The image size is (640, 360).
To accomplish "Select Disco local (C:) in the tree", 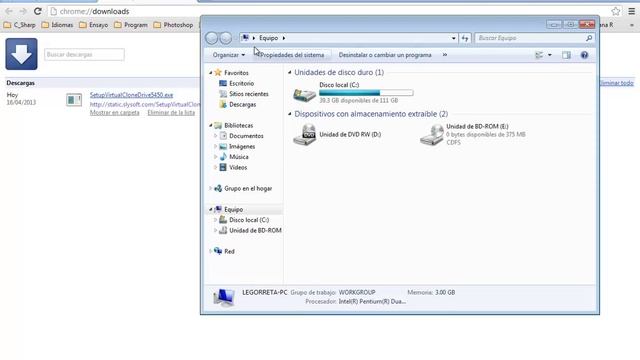I will (x=249, y=220).
